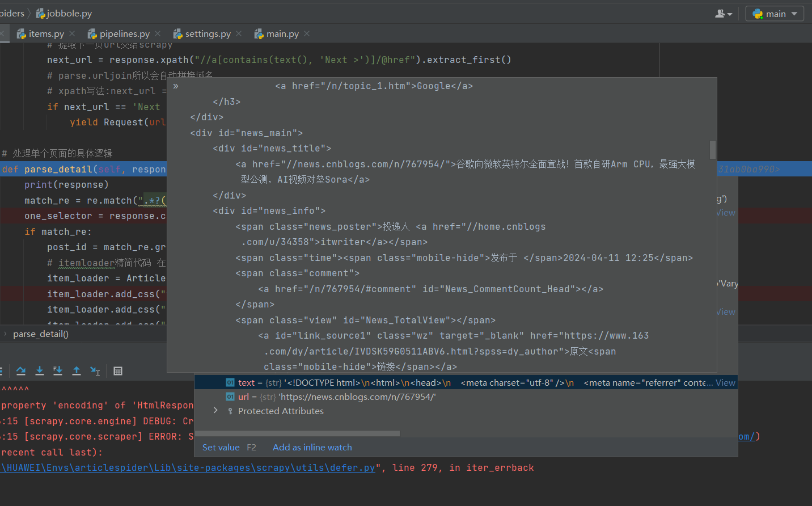Viewport: 812px width, 506px height.
Task: Click the Step Out debugger icon
Action: click(77, 371)
